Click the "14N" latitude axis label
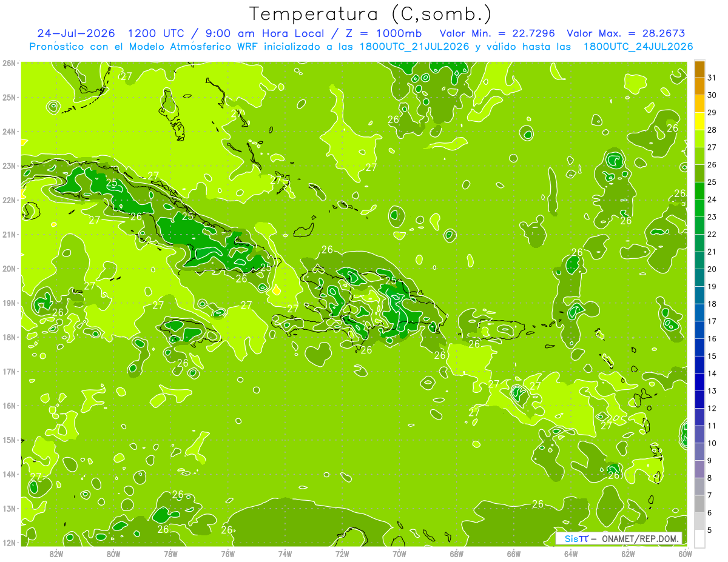 tap(9, 474)
